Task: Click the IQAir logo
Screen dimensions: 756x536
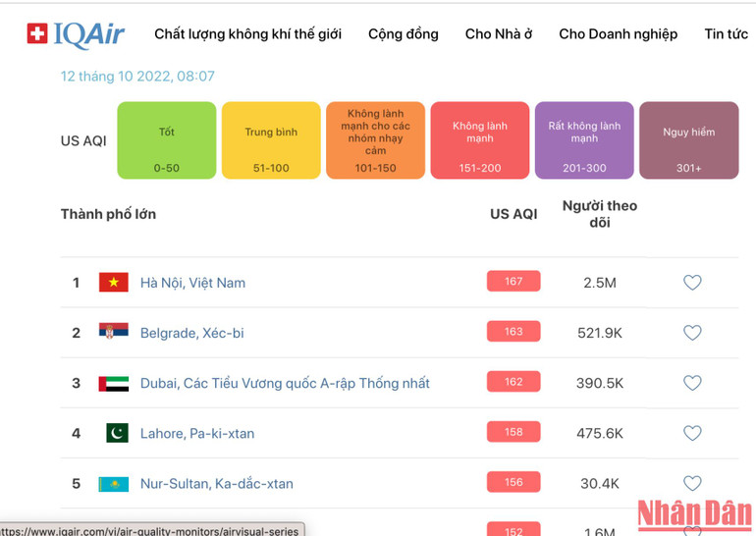Action: click(x=76, y=34)
